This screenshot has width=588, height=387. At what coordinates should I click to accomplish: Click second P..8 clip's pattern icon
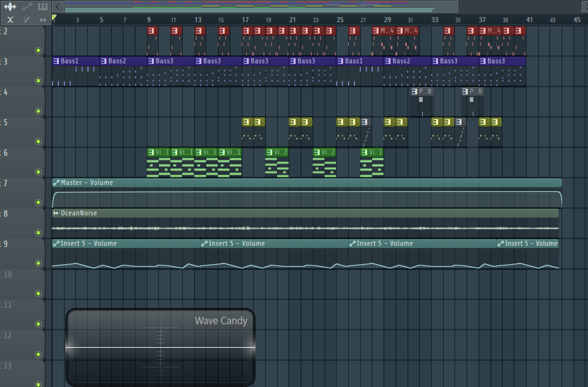(x=465, y=91)
